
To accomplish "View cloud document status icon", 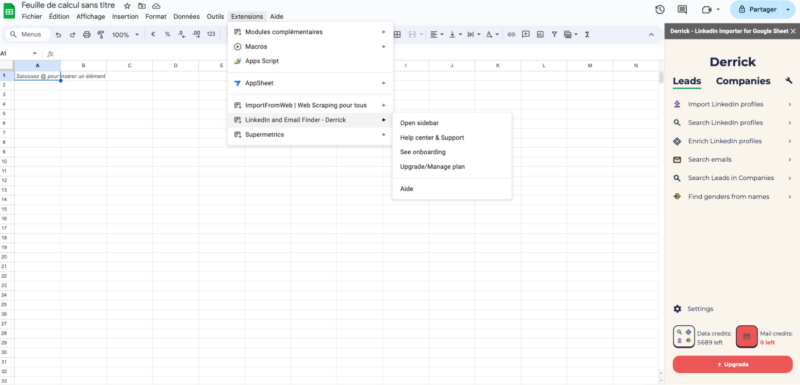I will click(156, 6).
